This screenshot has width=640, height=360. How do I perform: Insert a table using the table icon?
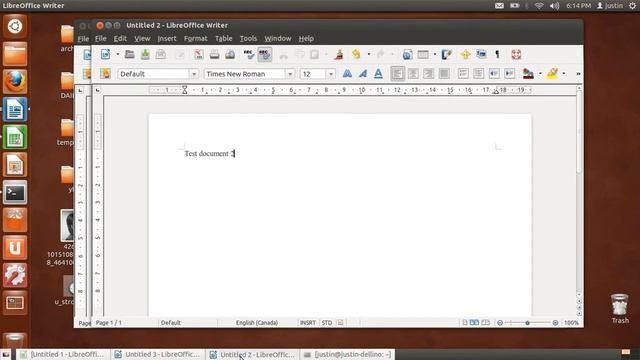(423, 54)
